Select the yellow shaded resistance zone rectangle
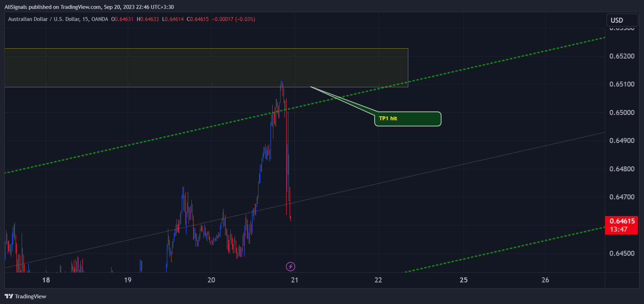Screen dimensions: 644x304 pyautogui.click(x=206, y=68)
